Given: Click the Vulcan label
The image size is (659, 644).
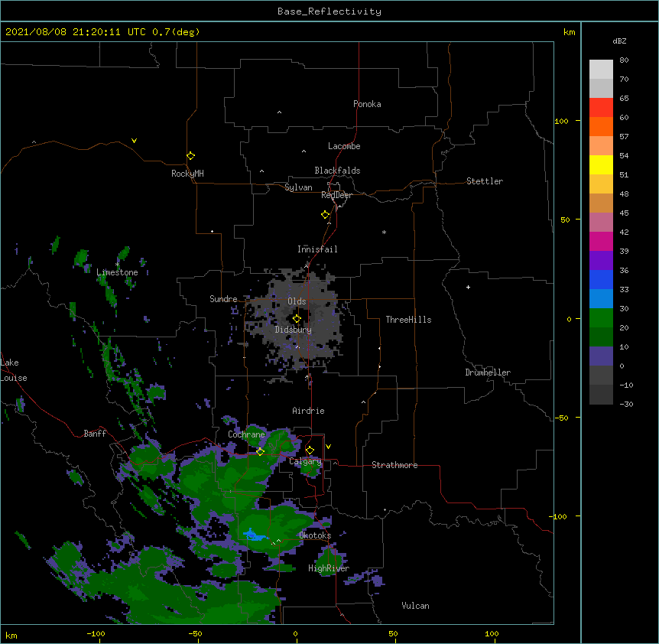Looking at the screenshot, I should 415,606.
